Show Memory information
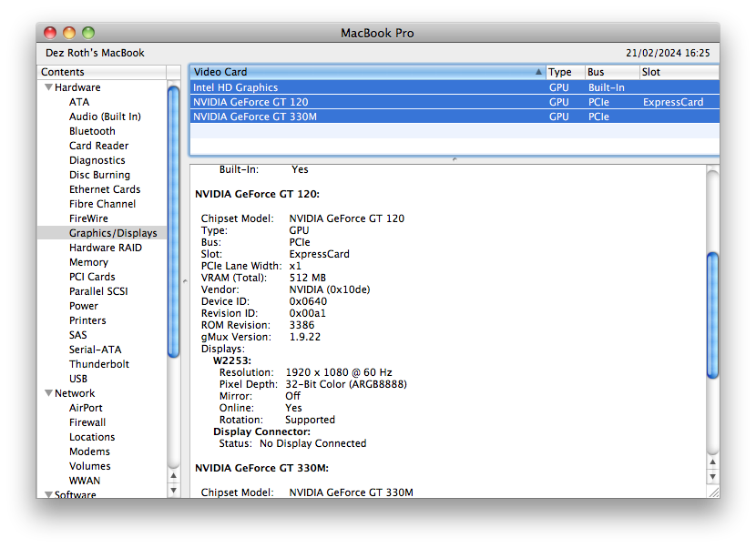The width and height of the screenshot is (756, 548). coord(88,262)
